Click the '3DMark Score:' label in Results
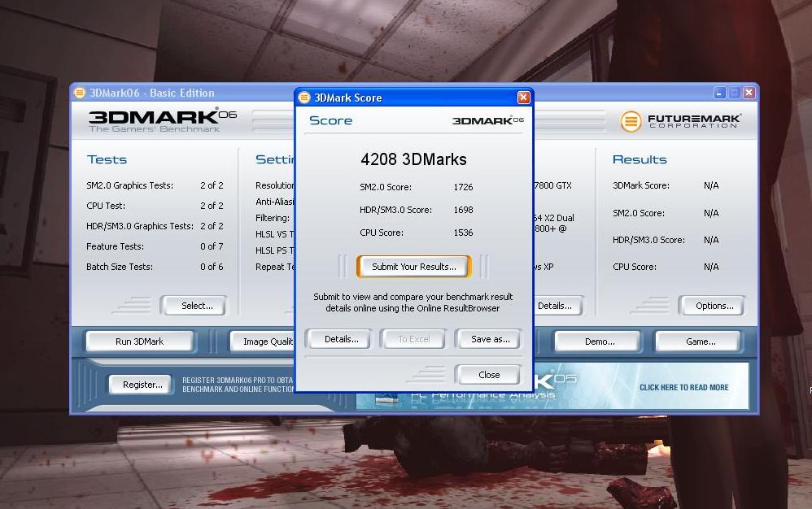Viewport: 812px width, 509px height. [640, 185]
